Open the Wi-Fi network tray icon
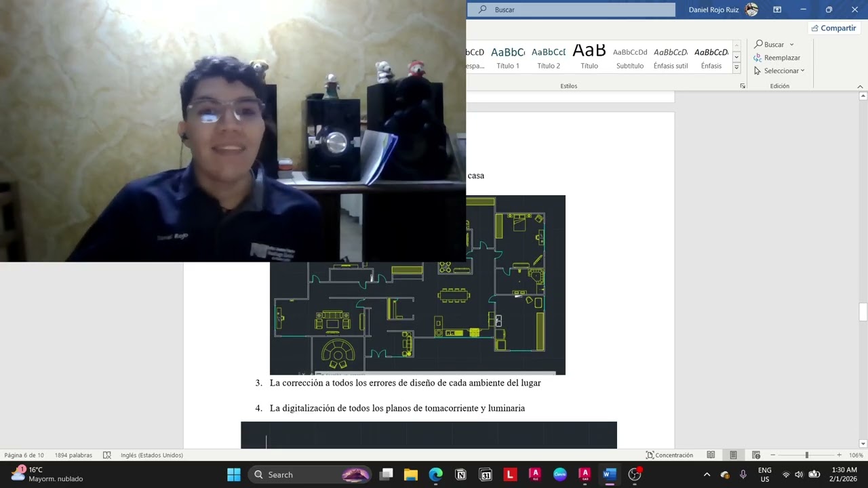The width and height of the screenshot is (868, 488). tap(786, 474)
